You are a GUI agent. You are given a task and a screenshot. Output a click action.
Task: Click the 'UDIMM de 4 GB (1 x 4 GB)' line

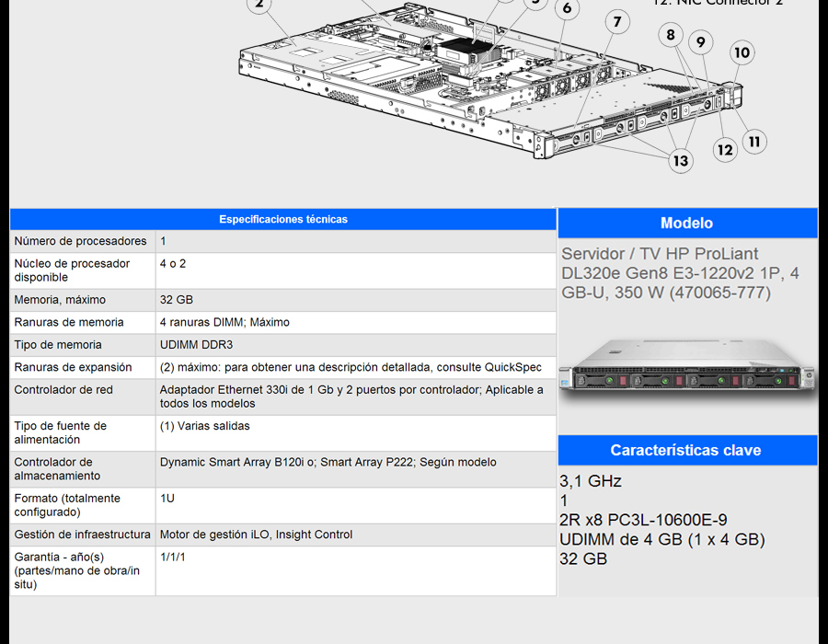click(662, 539)
